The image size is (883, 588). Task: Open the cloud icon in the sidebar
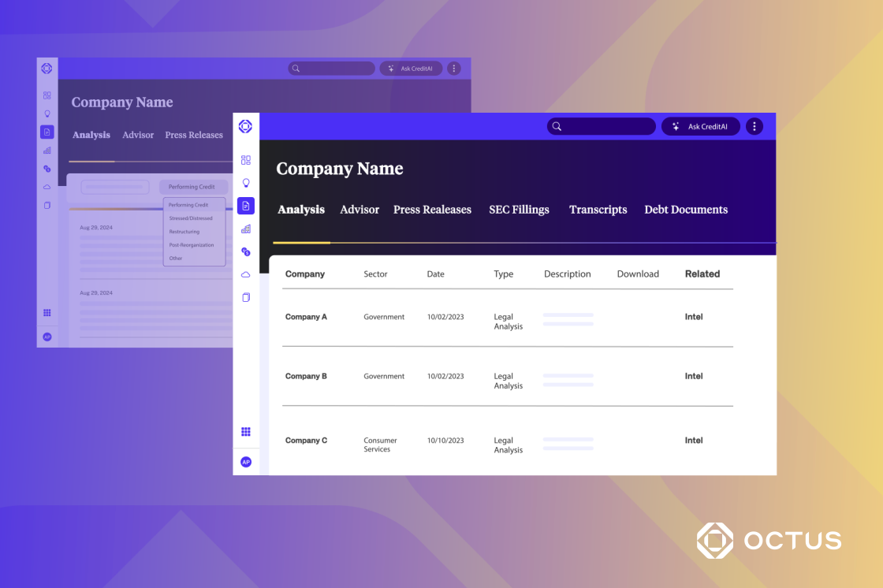coord(246,274)
